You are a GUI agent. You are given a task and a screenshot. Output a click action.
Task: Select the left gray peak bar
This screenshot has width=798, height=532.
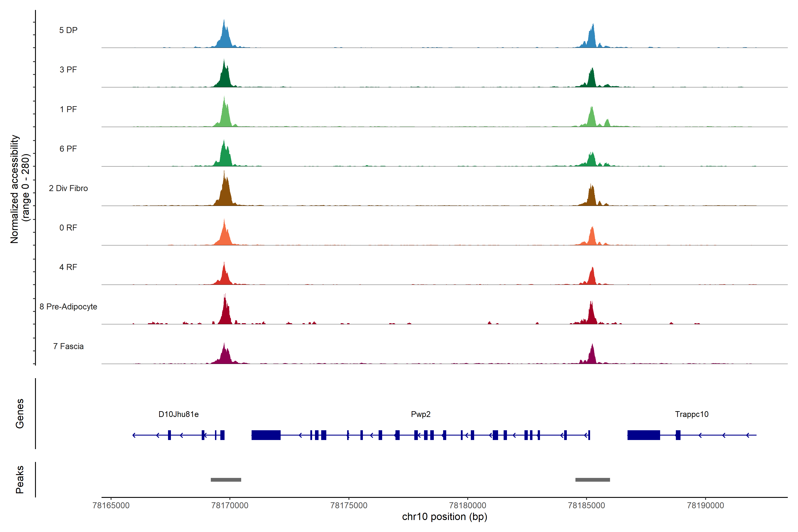point(226,480)
